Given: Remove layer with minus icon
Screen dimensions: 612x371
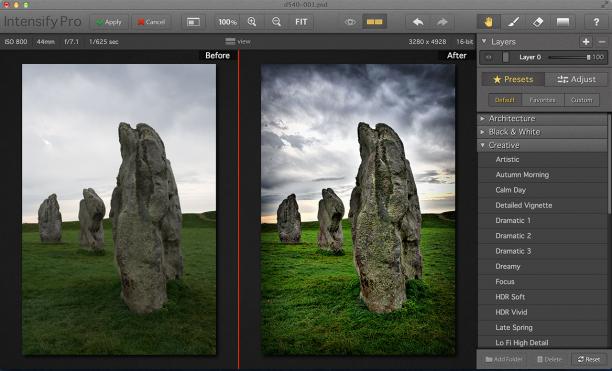Looking at the screenshot, I should [602, 42].
